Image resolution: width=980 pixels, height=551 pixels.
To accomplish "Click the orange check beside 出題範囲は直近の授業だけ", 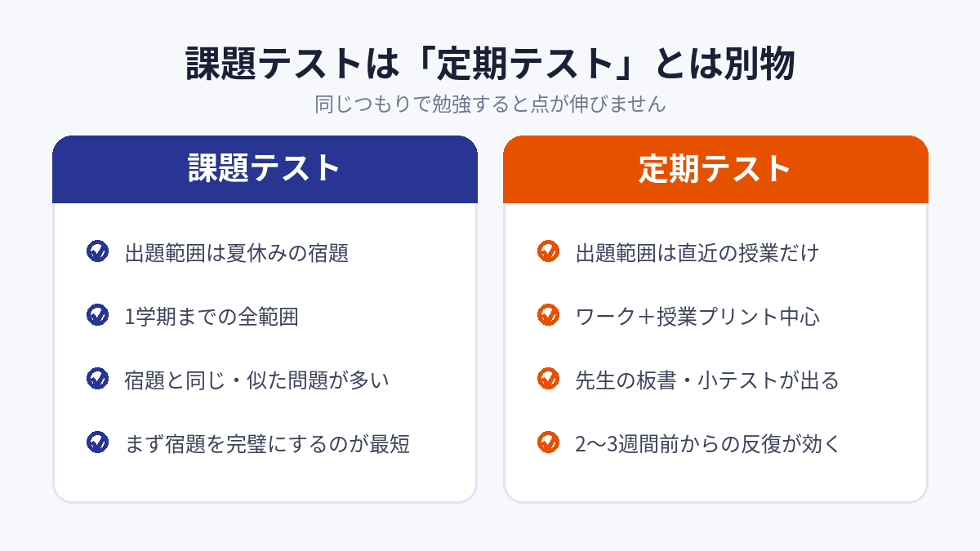I will (x=548, y=251).
